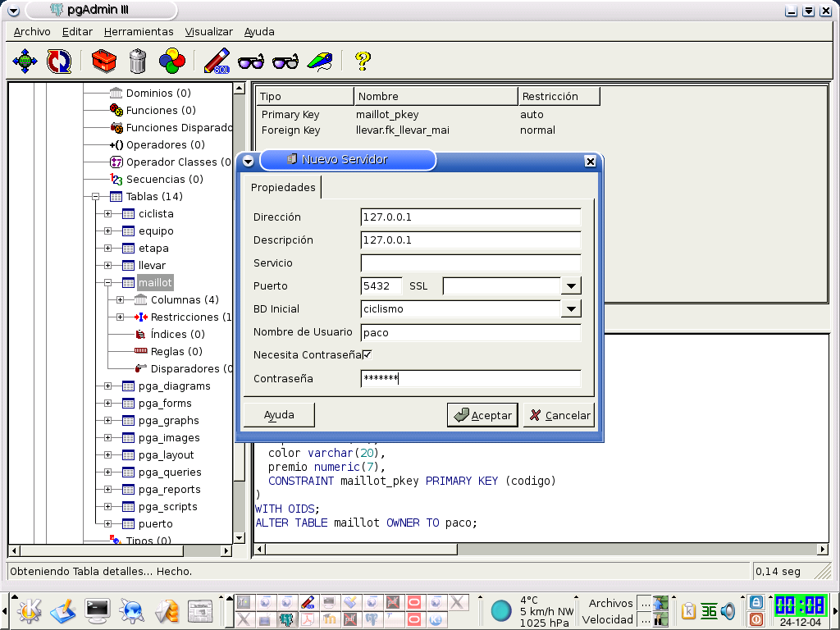840x630 pixels.
Task: Open the SQL query tool pencil icon
Action: coord(217,61)
